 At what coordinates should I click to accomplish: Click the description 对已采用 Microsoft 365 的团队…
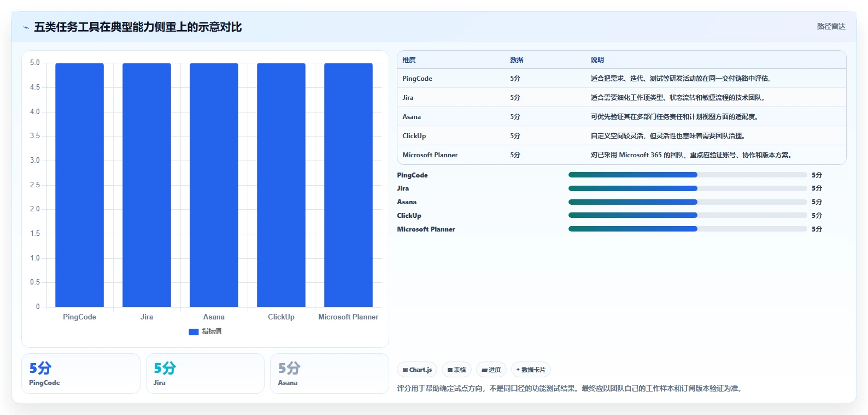coord(691,155)
